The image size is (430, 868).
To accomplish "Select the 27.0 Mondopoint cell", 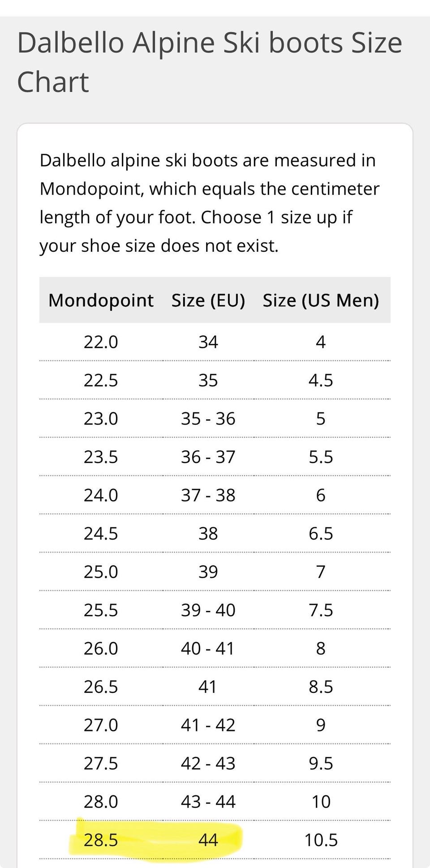I will click(x=101, y=725).
